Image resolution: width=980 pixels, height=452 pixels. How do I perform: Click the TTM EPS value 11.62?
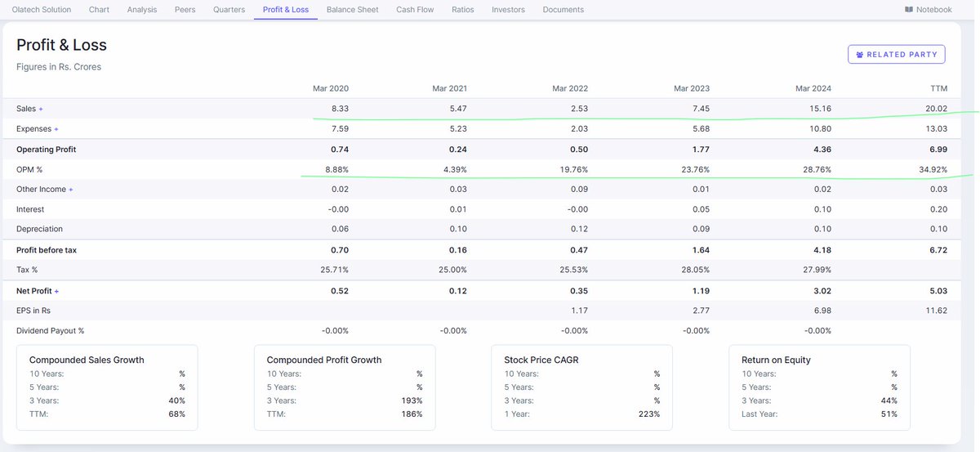(937, 311)
